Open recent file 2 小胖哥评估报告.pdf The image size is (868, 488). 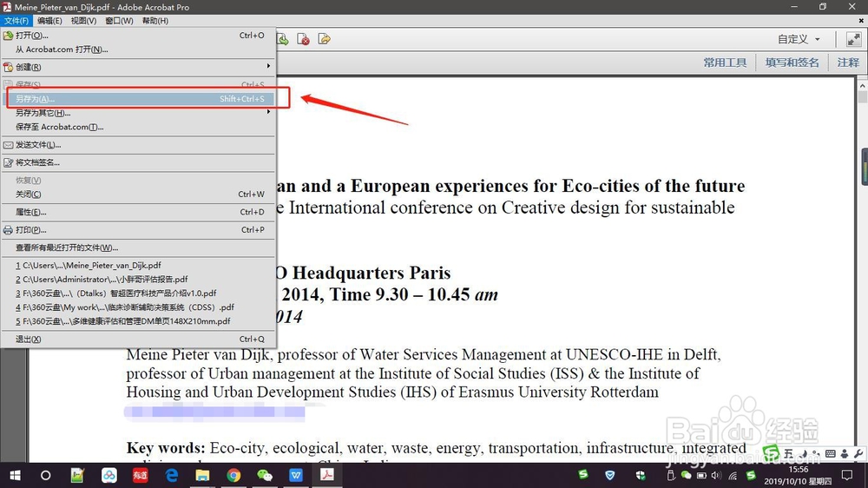point(138,280)
